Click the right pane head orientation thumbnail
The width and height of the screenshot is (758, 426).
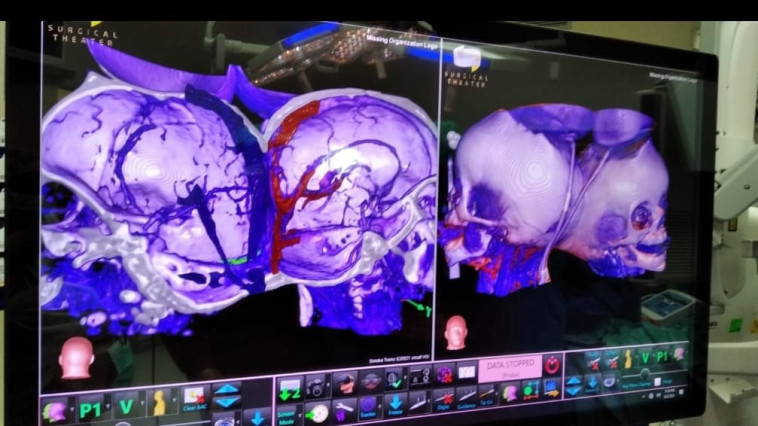click(456, 332)
